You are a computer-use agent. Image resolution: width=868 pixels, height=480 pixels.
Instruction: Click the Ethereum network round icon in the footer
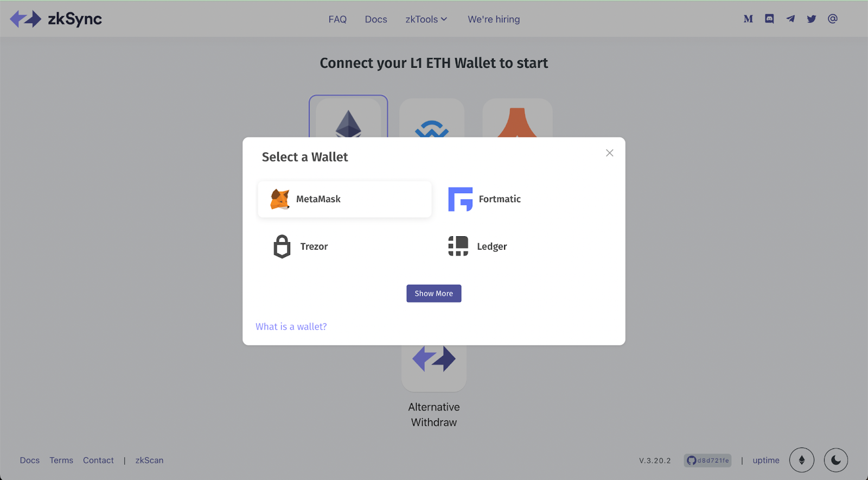pos(802,460)
